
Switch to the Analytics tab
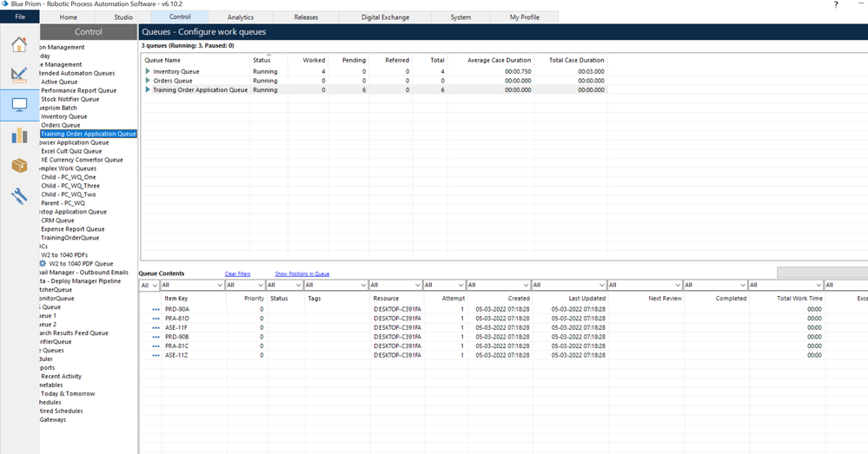point(241,16)
